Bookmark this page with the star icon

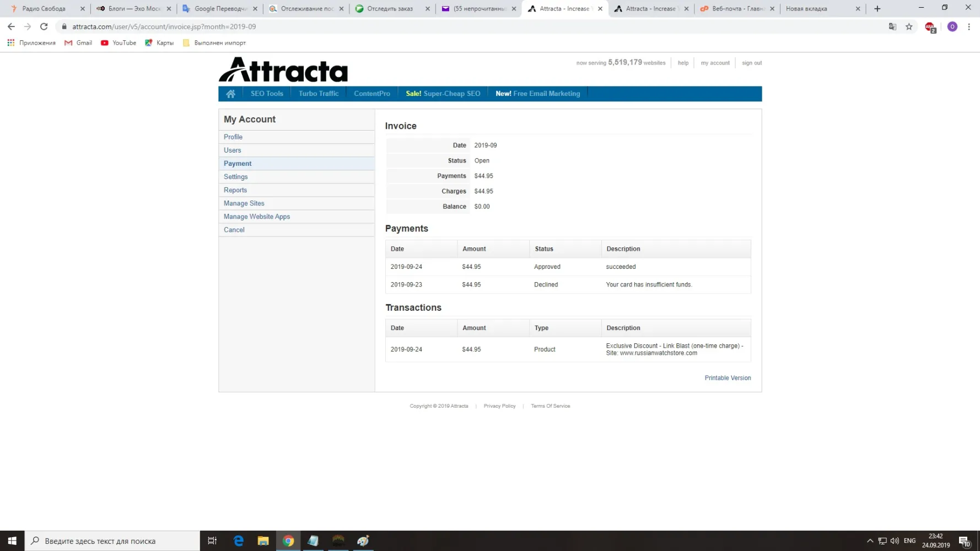click(x=909, y=26)
